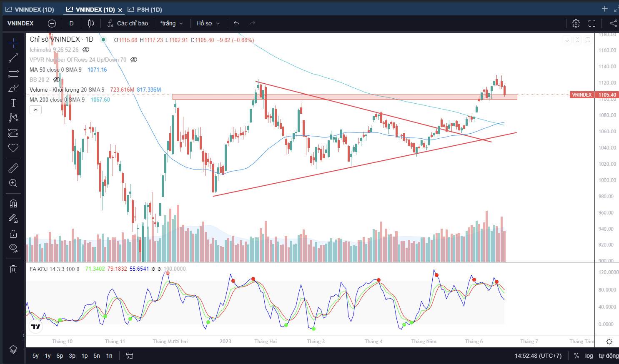Open timezone menu 14:52:48 (UTC+7)
Viewport: 619px width, 364px height.
(538, 356)
